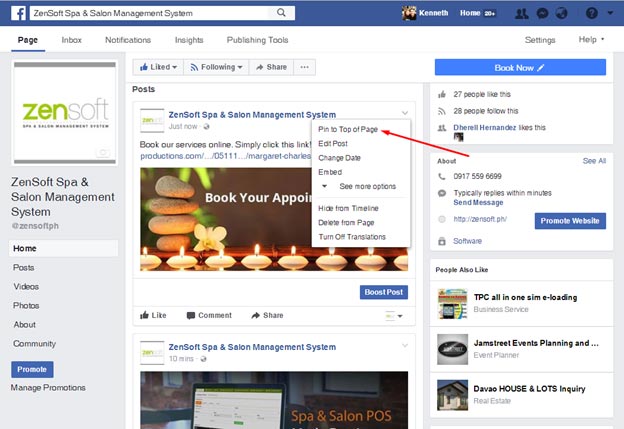Screen dimensions: 624x429
Task: Switch to Page tab
Action: 28,40
